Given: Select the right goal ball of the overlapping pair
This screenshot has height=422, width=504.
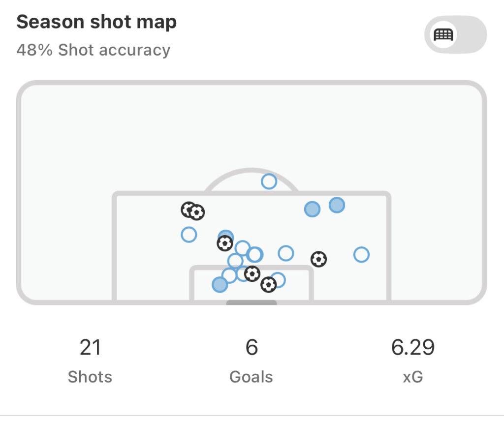Looking at the screenshot, I should 197,212.
